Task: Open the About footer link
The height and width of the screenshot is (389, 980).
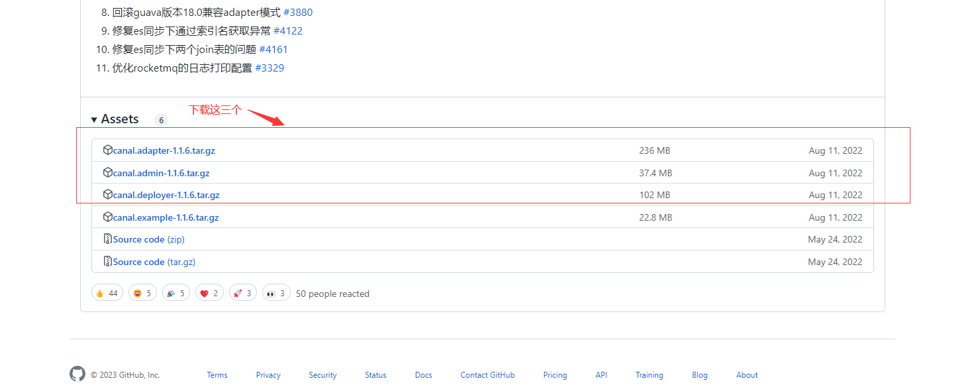Action: (x=747, y=375)
